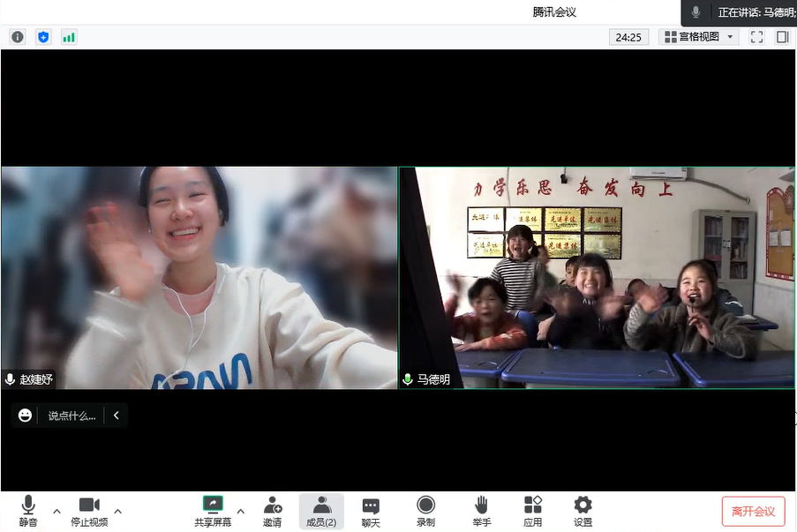Open the 邀请 invite option

point(272,511)
